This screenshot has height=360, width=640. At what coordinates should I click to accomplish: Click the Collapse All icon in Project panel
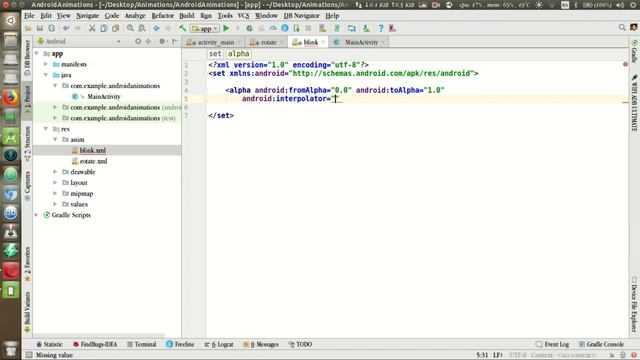(x=149, y=41)
